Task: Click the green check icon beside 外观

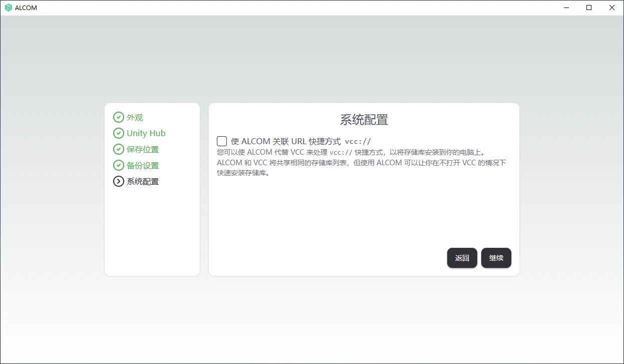Action: pos(119,117)
